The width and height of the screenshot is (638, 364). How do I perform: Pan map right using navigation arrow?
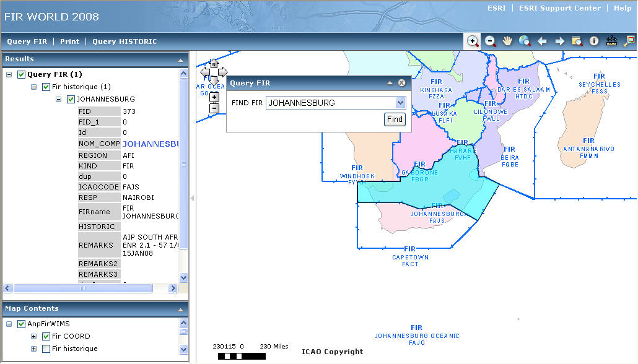(x=223, y=72)
